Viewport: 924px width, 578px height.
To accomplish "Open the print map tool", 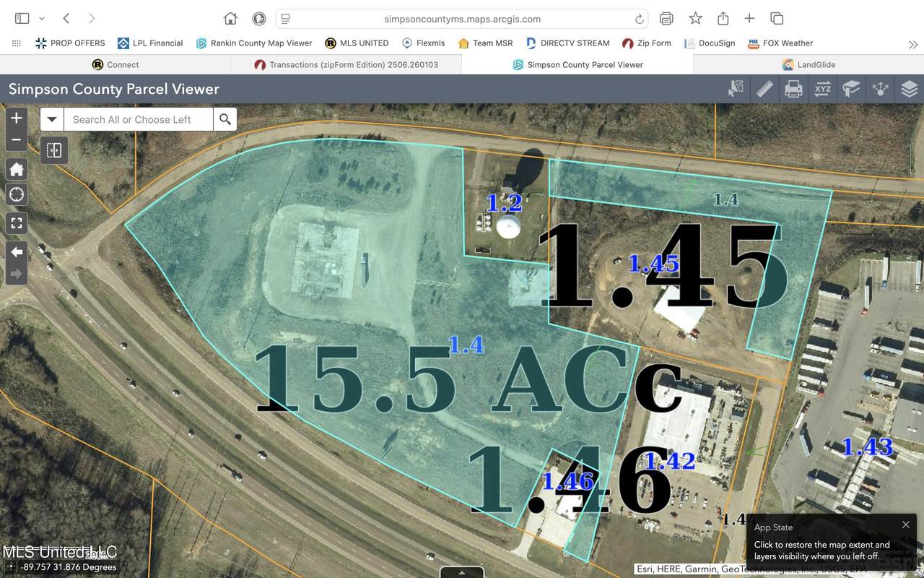I will click(793, 89).
